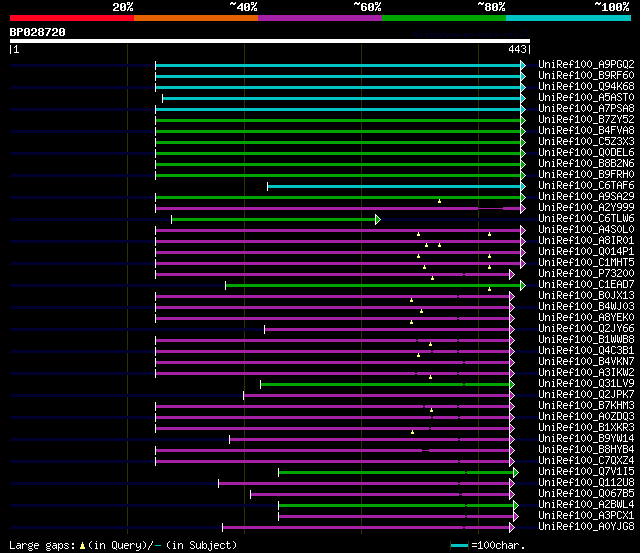Click the UniRef100_A3IKW2 label
This screenshot has width=640, height=553.
coord(586,373)
